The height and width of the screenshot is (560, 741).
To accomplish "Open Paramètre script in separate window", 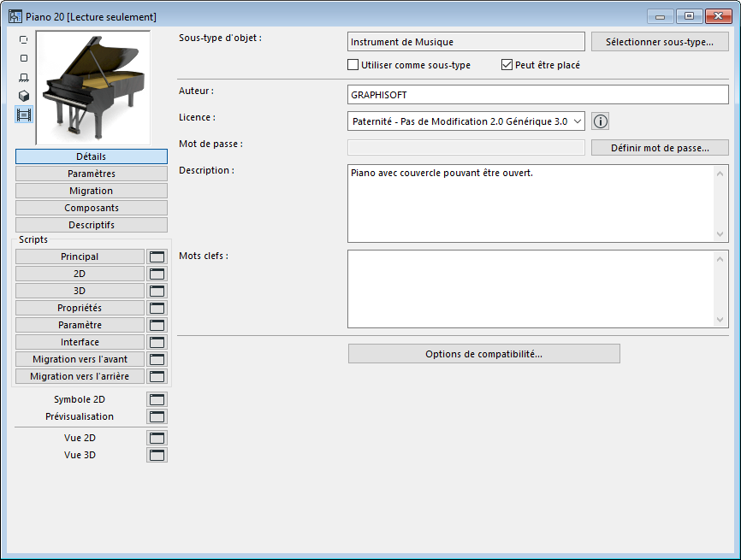I will [x=157, y=325].
